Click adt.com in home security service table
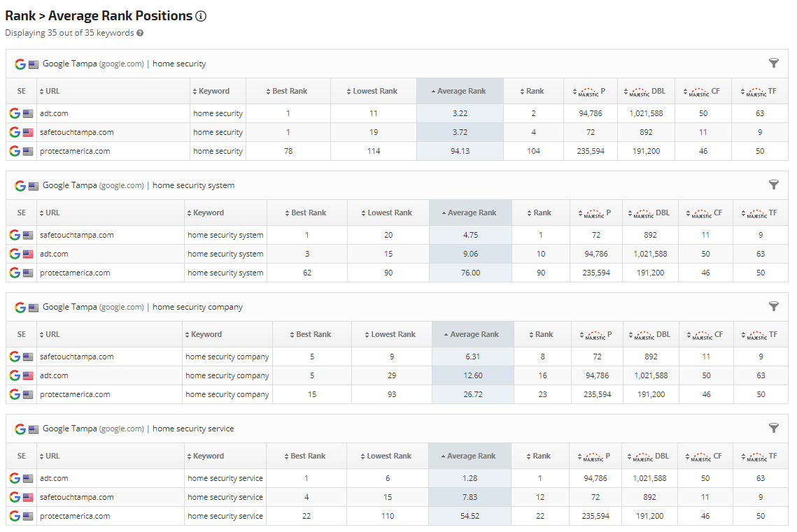 54,478
